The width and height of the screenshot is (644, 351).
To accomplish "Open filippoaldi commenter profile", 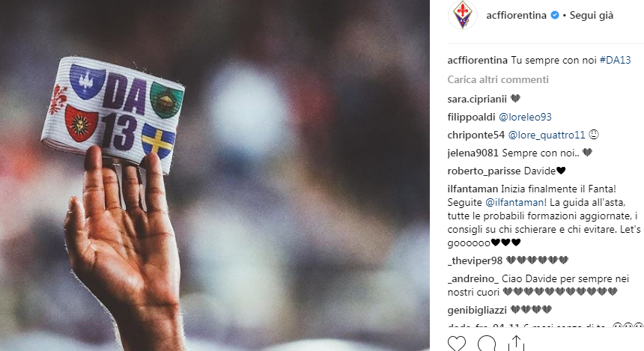I will coord(471,117).
